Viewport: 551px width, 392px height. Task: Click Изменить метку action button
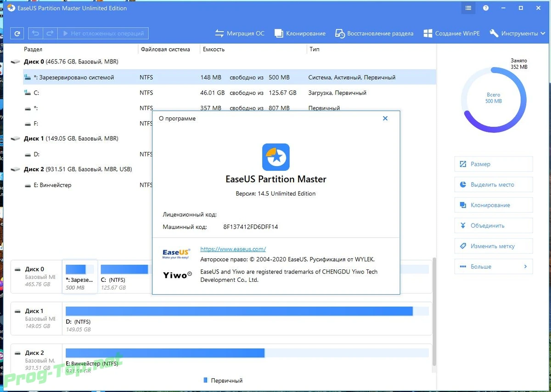[x=494, y=246]
